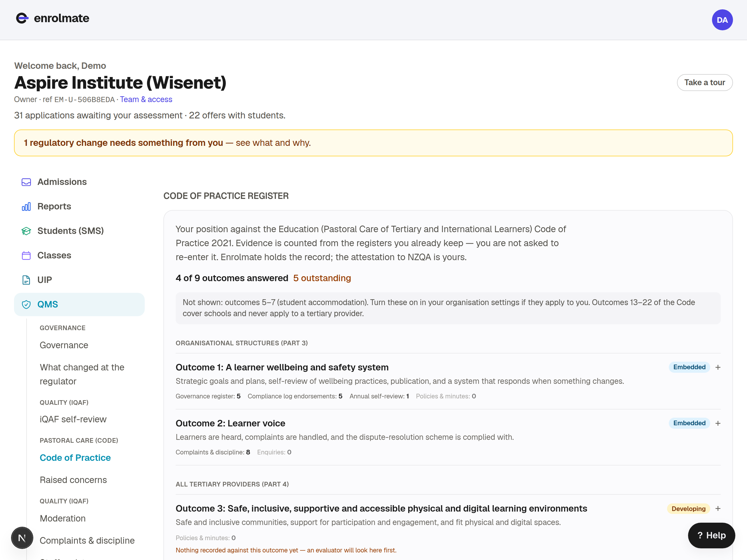747x560 pixels.
Task: Click 4 of 9 outcomes answered text
Action: pos(232,278)
